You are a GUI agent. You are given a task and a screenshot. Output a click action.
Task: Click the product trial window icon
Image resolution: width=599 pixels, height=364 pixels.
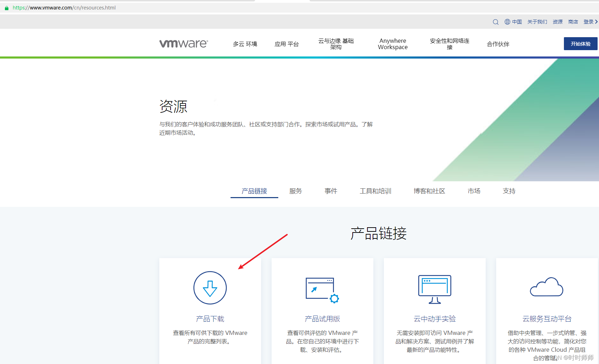pos(322,290)
